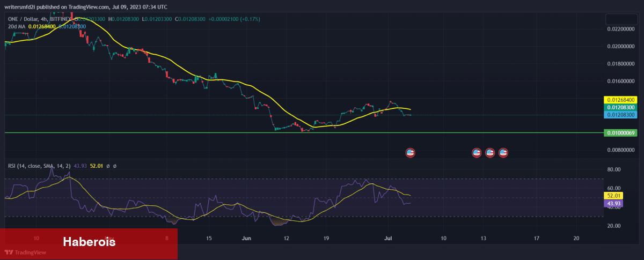Click the purple 43.93 value in the RSI legend
The image size is (644, 260).
[x=80, y=166]
